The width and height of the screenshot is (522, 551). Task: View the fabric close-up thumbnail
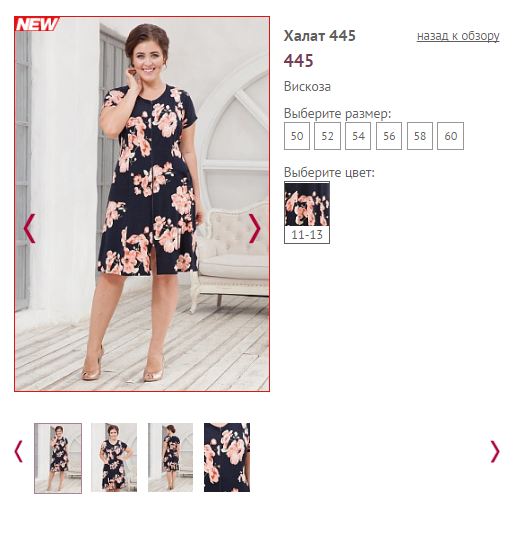227,457
